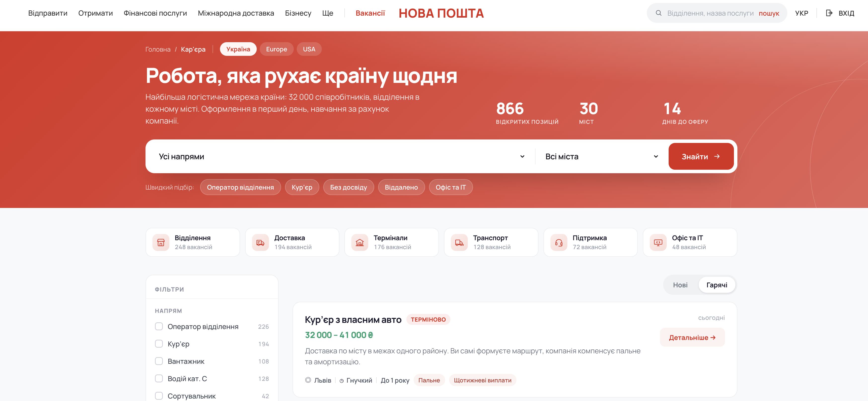Open the Відділення category store icon
Screen dimensions: 868x401
click(x=161, y=242)
